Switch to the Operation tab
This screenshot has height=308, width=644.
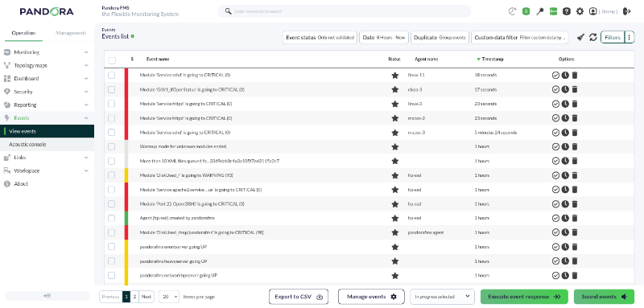pos(23,33)
